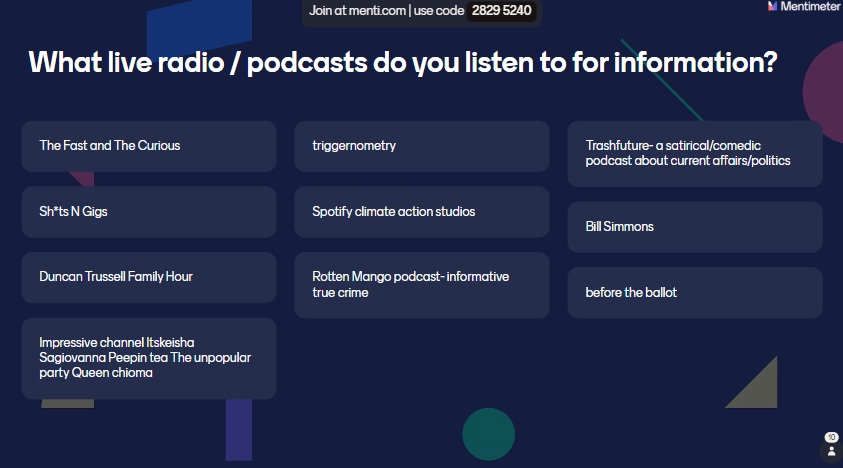The image size is (843, 468).
Task: Select the 'Impressive channel Itskeisha' response card
Action: click(x=149, y=358)
